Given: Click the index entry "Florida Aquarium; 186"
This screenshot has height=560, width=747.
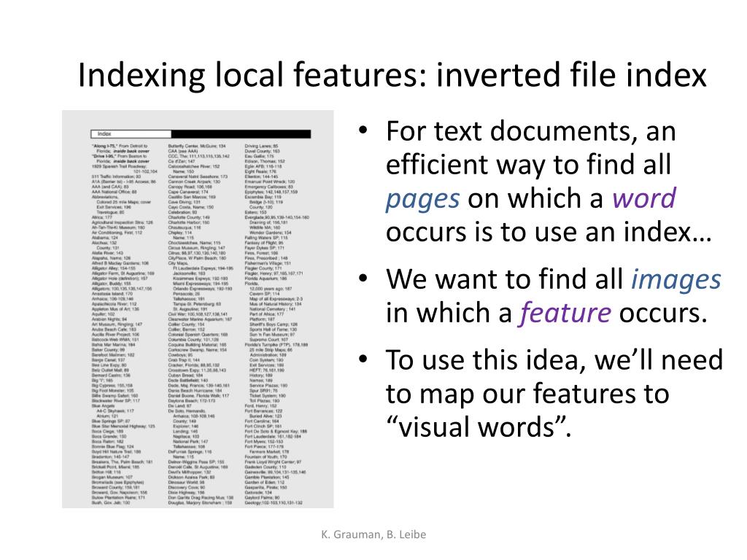Looking at the screenshot, I should click(266, 279).
